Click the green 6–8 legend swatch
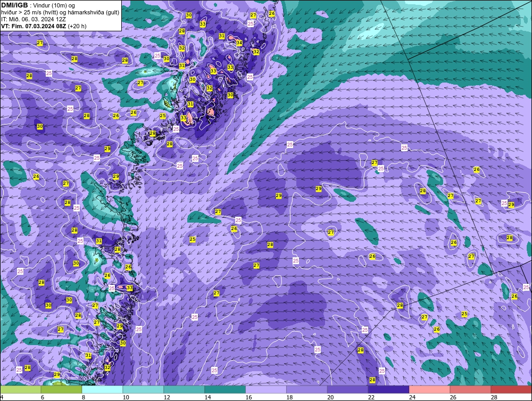Image resolution: width=532 pixels, height=401 pixels. [x=61, y=389]
